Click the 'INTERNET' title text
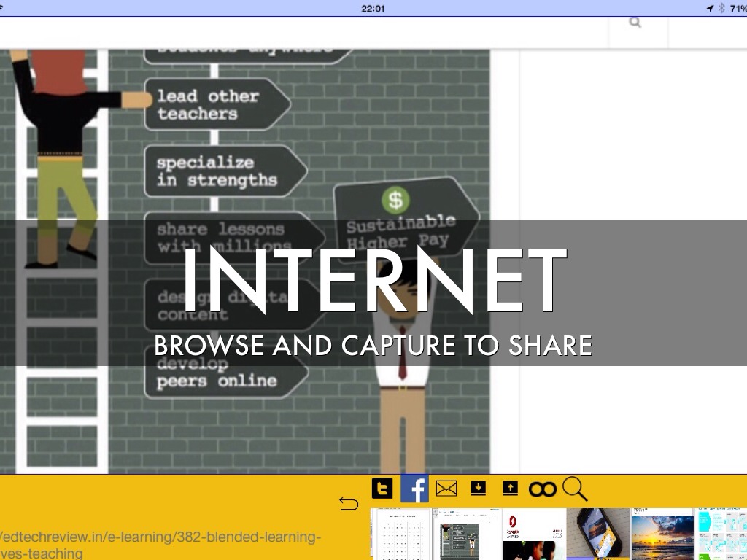The image size is (747, 560). coord(373,282)
